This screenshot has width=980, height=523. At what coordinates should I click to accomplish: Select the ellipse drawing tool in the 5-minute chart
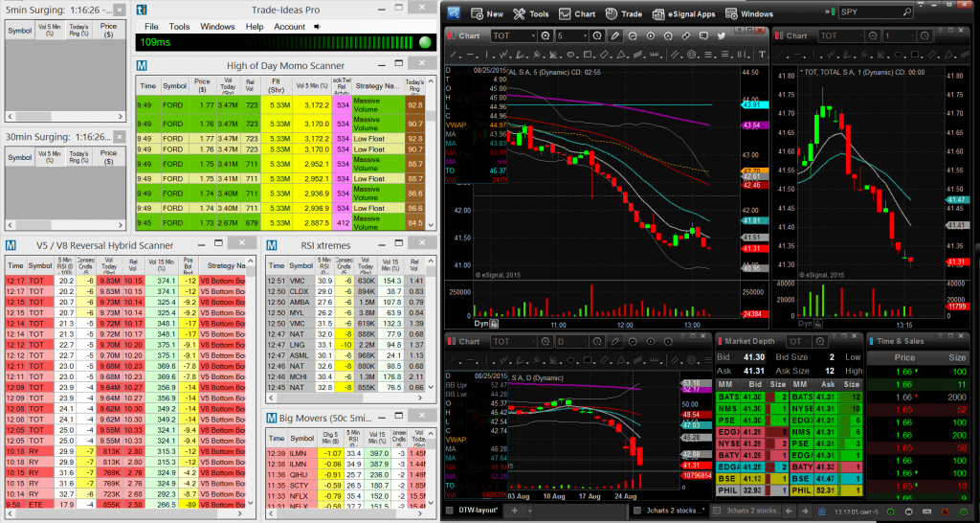[570, 55]
